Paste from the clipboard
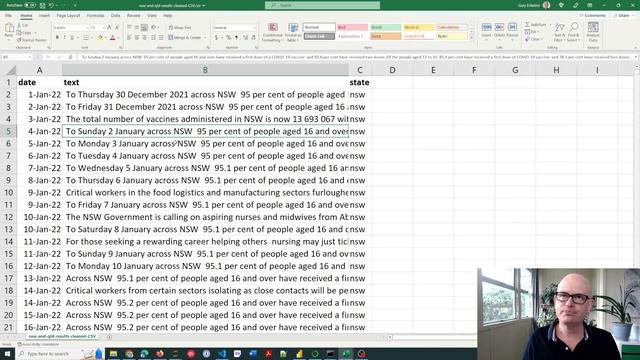 [x=9, y=31]
